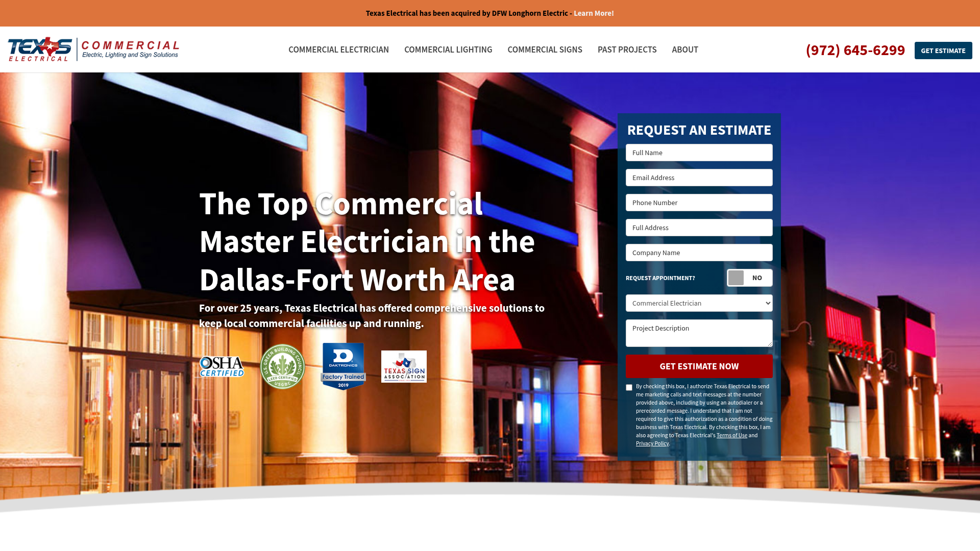Open Past Projects page
This screenshot has width=980, height=551.
point(627,49)
